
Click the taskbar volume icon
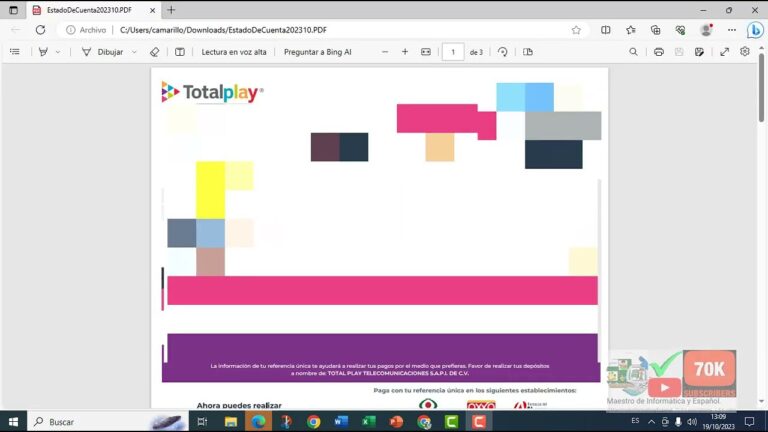[692, 422]
